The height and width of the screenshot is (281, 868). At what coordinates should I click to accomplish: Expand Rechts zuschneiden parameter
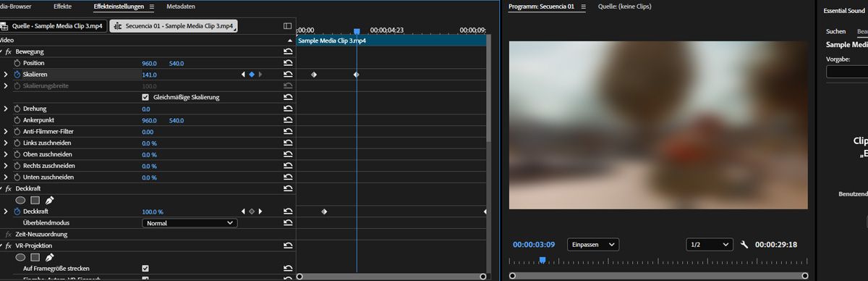pyautogui.click(x=6, y=166)
